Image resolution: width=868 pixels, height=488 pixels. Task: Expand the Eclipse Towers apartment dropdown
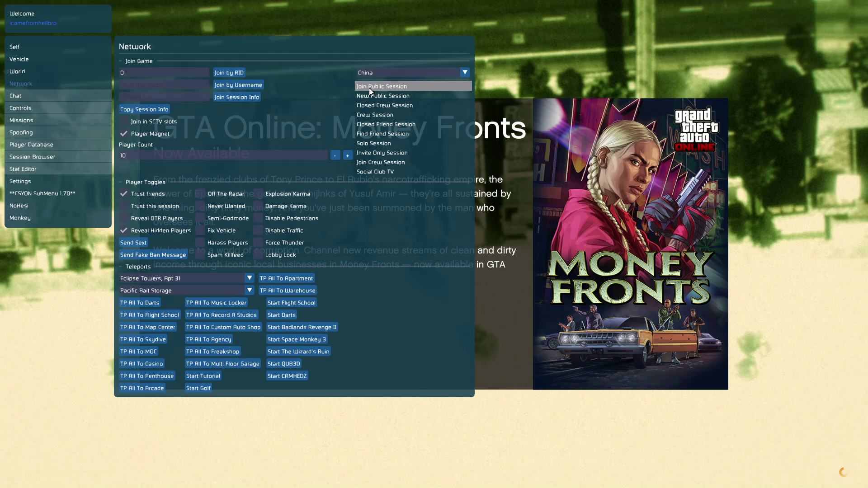pos(249,278)
